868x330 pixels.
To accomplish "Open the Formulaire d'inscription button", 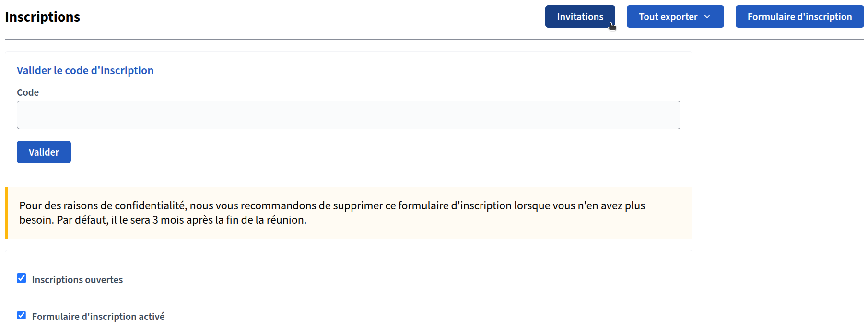I will coord(799,17).
